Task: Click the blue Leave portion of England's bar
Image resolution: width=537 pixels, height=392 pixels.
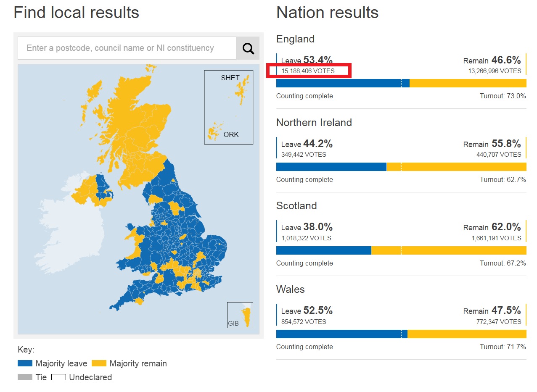Action: point(343,83)
